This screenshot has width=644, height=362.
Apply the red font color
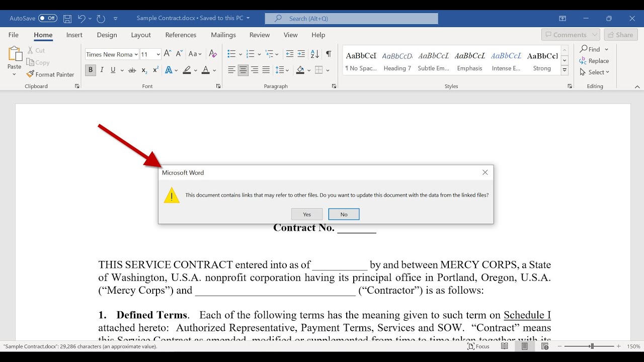click(x=205, y=70)
